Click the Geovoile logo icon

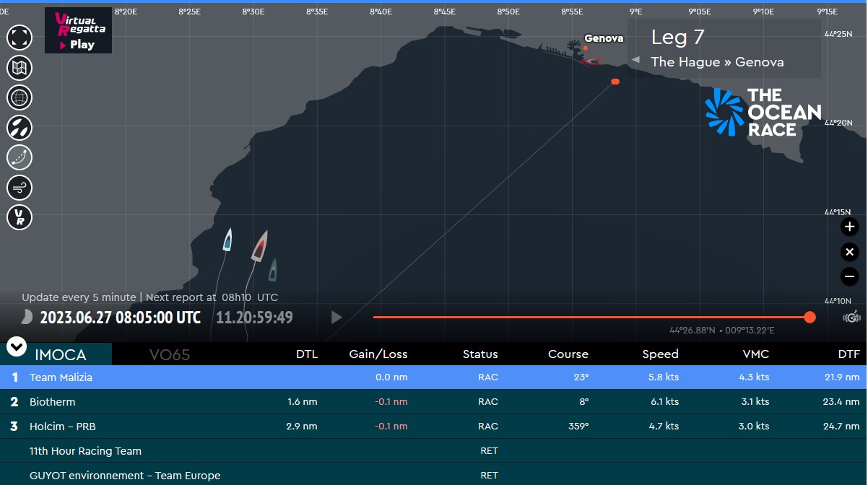(x=852, y=317)
